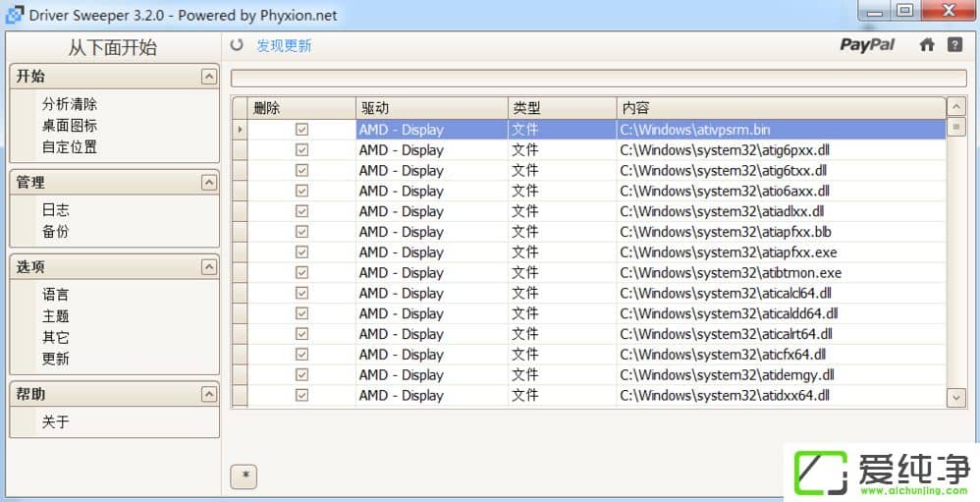This screenshot has width=980, height=502.
Task: Click the asterisk button at bottom
Action: (x=244, y=475)
